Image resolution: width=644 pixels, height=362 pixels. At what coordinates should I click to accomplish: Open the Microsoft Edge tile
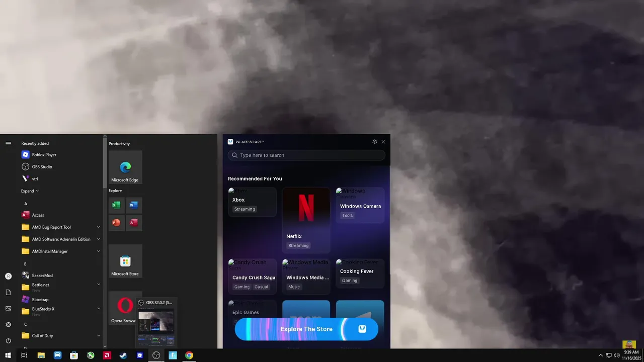125,167
